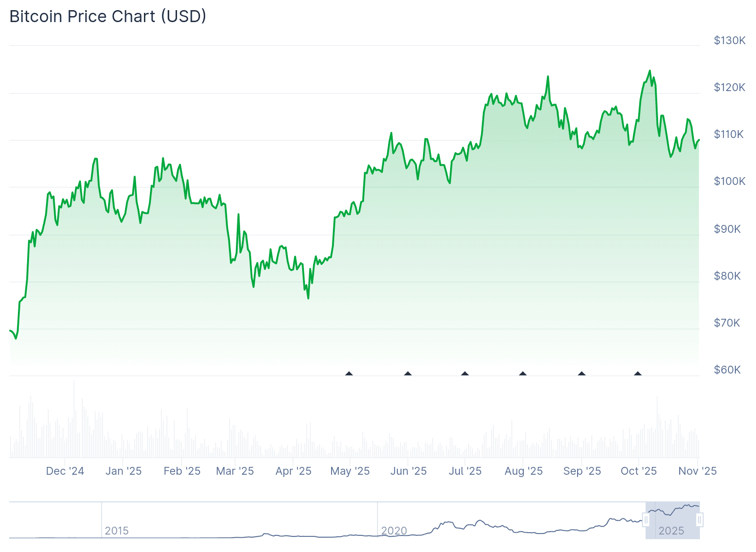Click the $100K y-axis label

point(729,181)
